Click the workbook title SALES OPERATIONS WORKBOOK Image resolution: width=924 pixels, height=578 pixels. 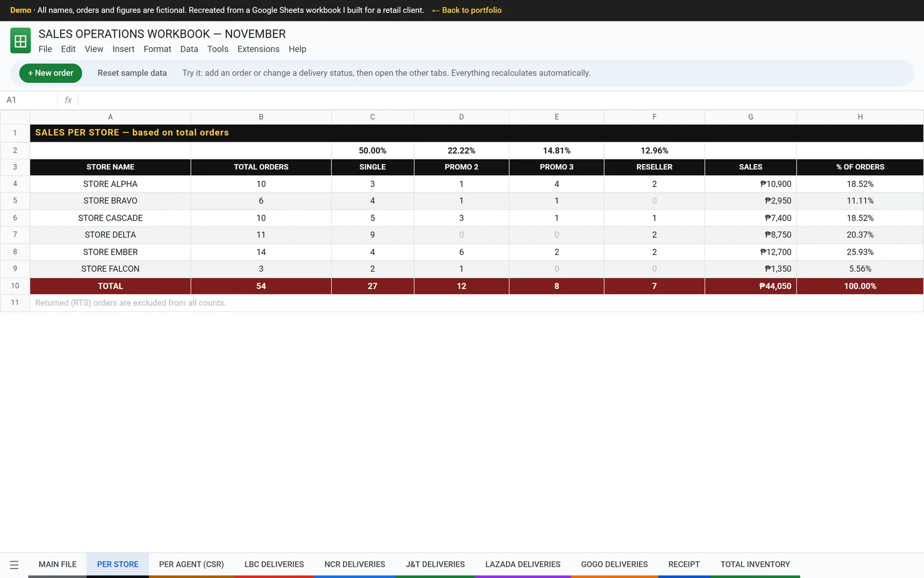tap(162, 34)
